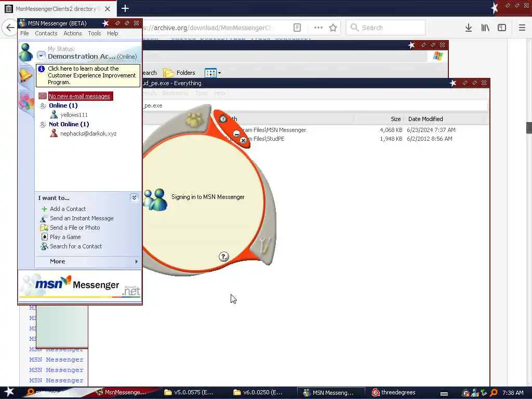Click the Date Modified column header in Everything

(x=445, y=119)
